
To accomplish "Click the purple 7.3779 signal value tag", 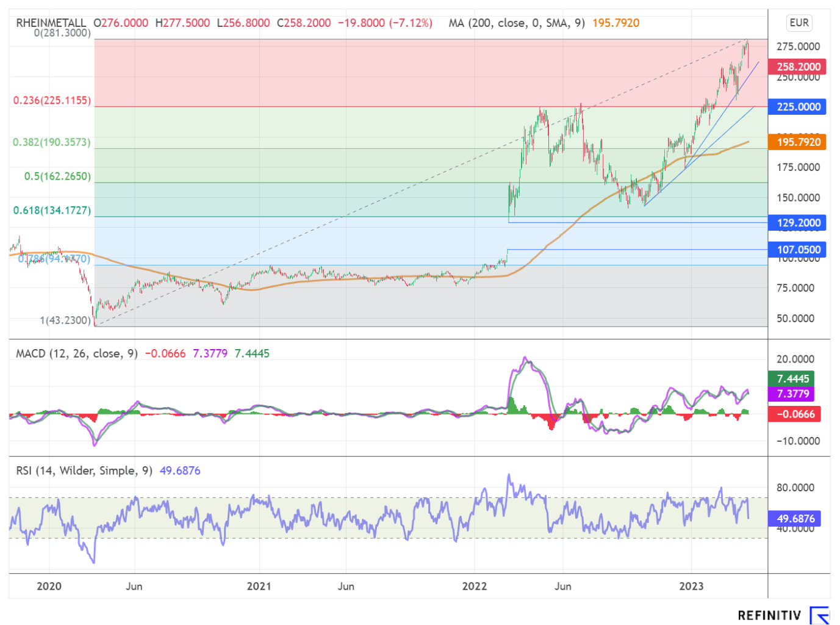I will pyautogui.click(x=792, y=394).
